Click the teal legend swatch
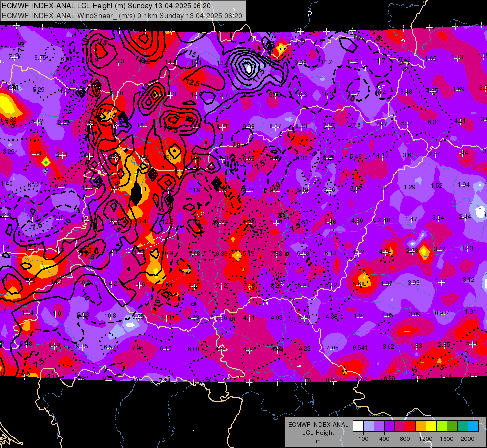Image resolution: width=487 pixels, height=448 pixels. [x=463, y=426]
